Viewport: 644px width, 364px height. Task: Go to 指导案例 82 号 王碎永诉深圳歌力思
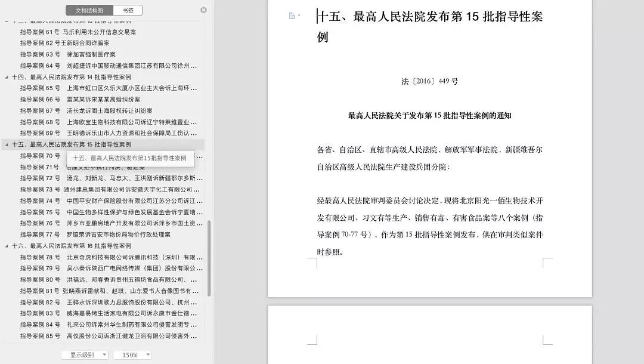(109, 303)
